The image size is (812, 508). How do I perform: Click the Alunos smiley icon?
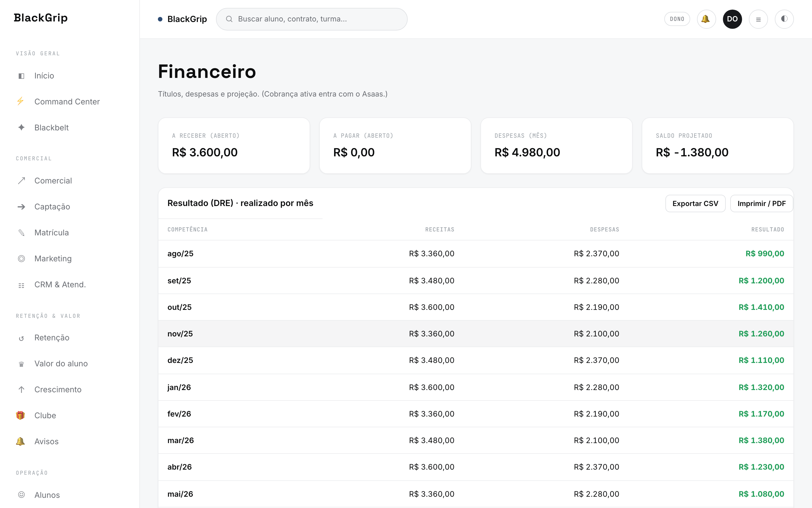[21, 494]
